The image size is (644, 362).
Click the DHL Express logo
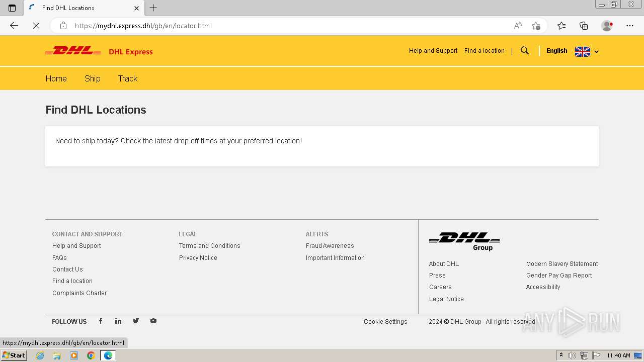click(x=99, y=51)
